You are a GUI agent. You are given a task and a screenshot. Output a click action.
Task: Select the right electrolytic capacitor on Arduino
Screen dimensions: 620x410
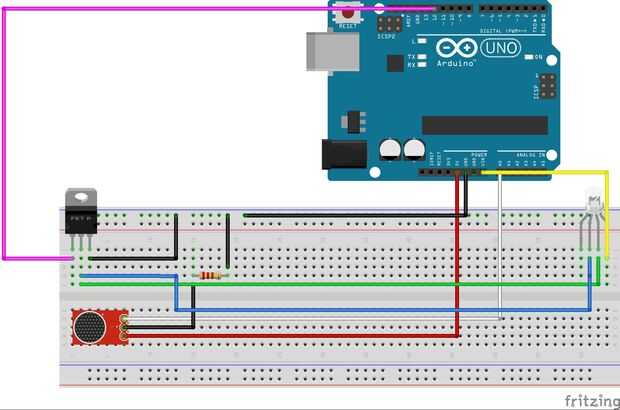point(414,149)
